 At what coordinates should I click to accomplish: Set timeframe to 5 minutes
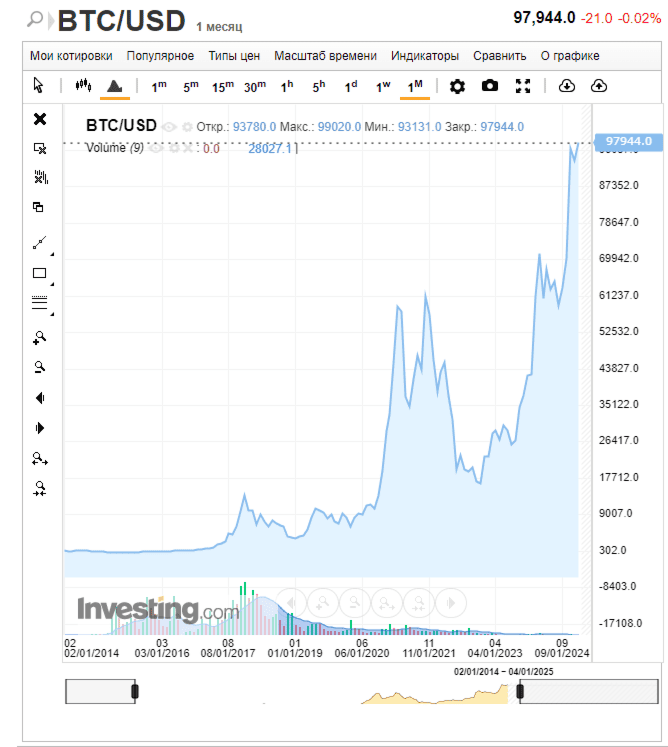(191, 87)
